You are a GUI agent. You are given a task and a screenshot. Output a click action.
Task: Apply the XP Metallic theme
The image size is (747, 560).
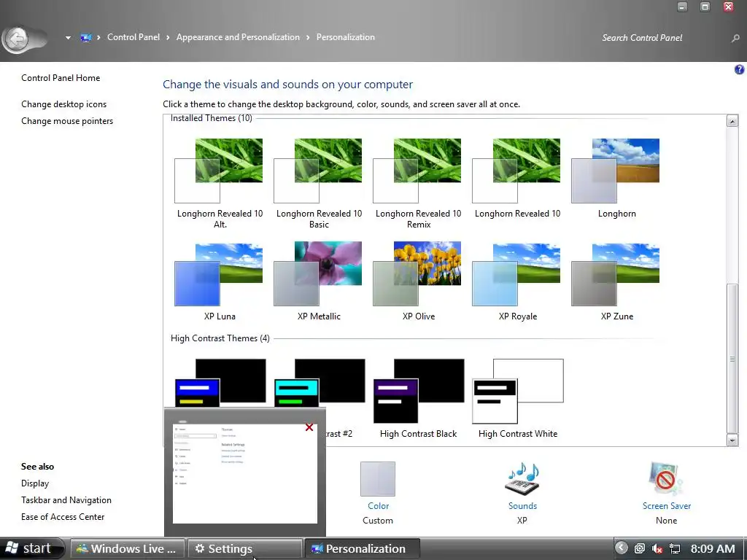(x=318, y=282)
